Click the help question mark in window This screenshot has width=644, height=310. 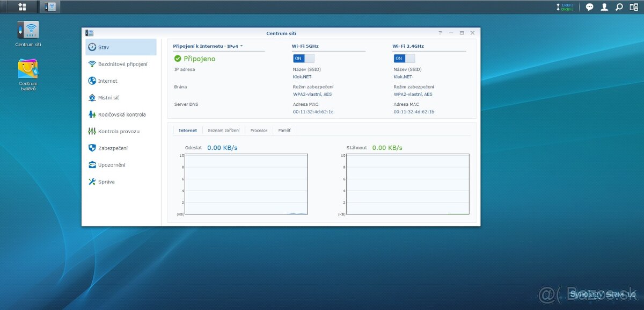tap(440, 33)
